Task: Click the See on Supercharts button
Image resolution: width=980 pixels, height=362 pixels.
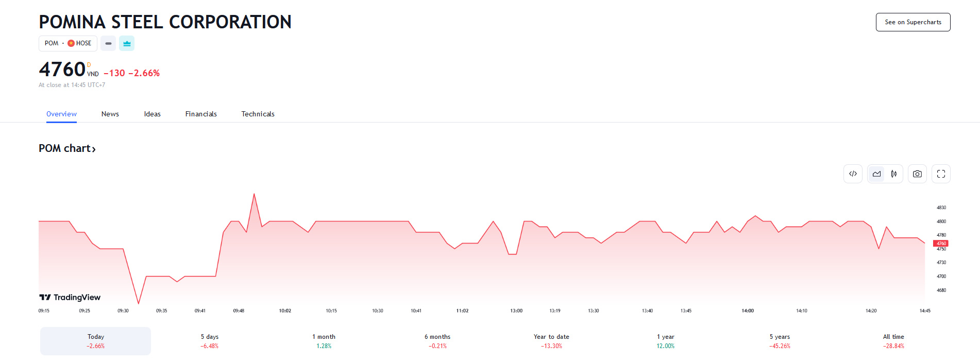Action: (913, 22)
